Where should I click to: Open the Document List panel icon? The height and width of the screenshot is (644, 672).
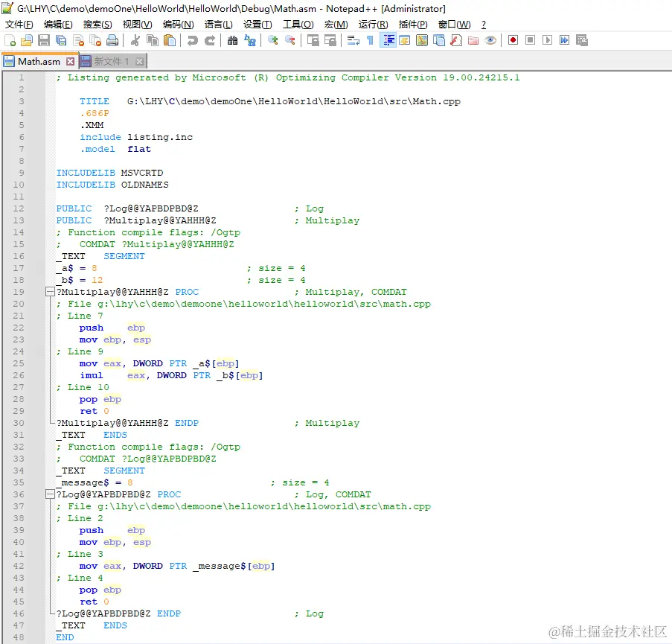click(x=439, y=40)
